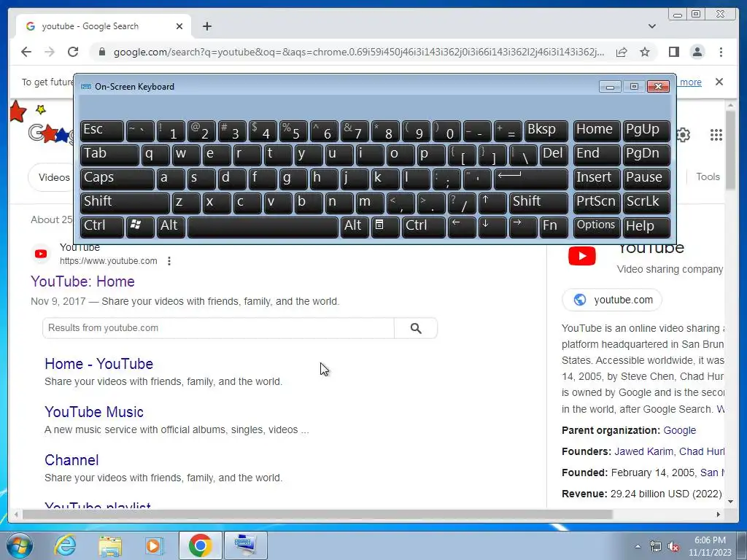Viewport: 747px width, 560px height.
Task: Toggle the Fn key on keyboard
Action: pyautogui.click(x=554, y=227)
